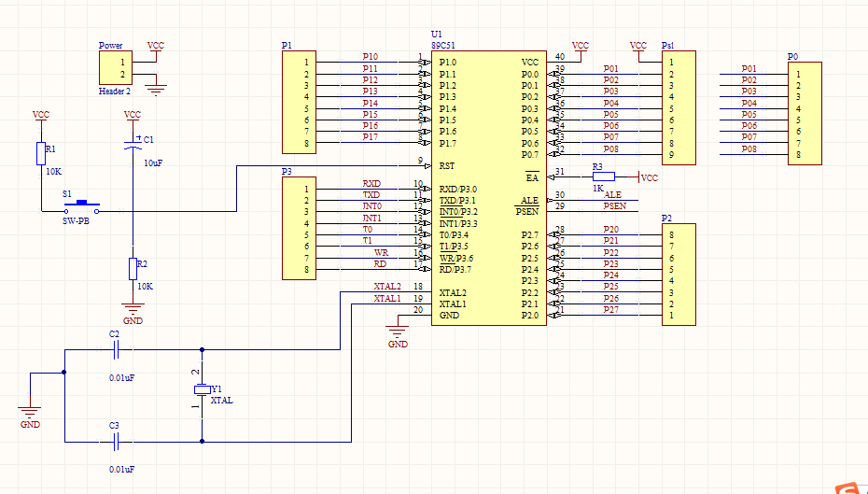Select the Ps1 nine-pin header block
This screenshot has width=868, height=494.
pos(679,108)
